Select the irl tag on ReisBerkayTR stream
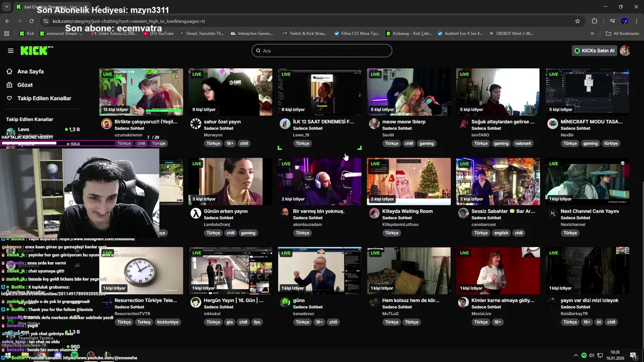 pos(599,322)
